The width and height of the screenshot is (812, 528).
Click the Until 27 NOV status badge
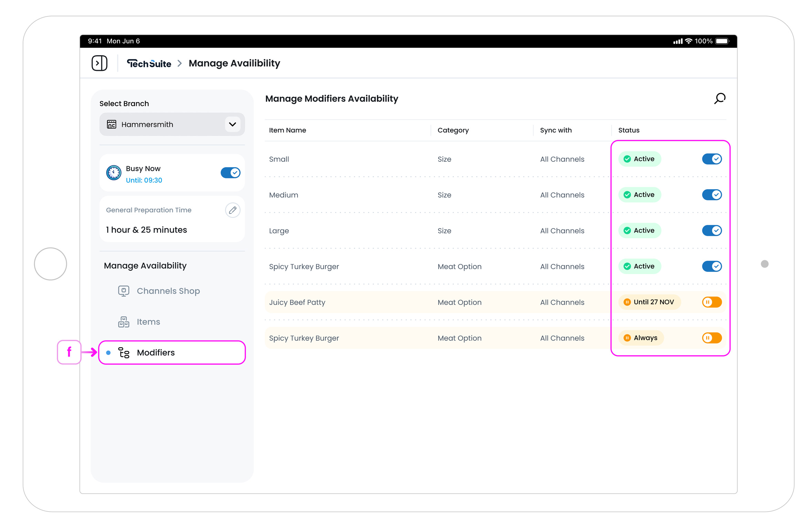click(649, 302)
